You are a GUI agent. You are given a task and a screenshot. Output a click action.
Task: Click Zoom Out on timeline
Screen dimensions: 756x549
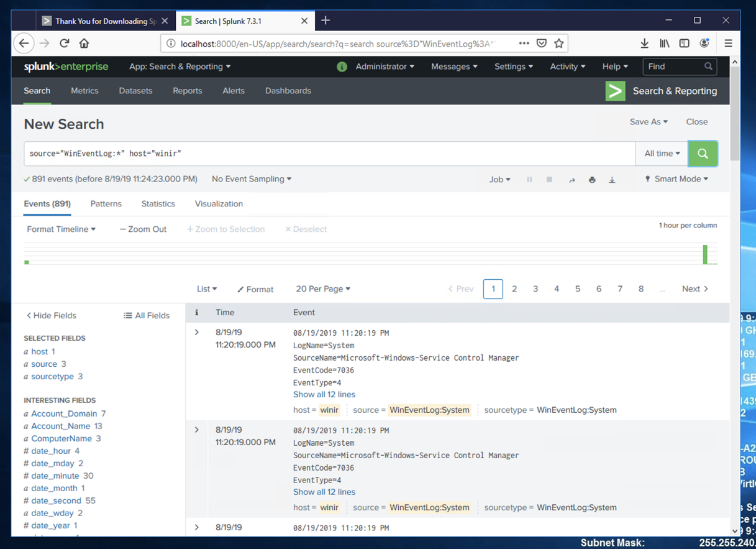(x=143, y=229)
